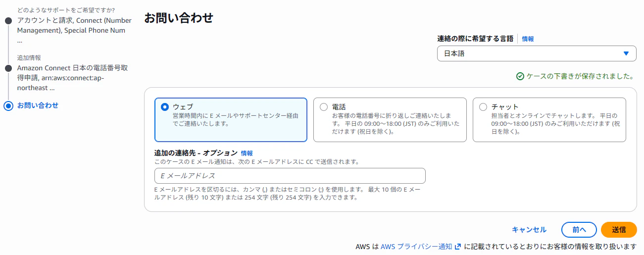Select the ウェブ contact method radio button
Image resolution: width=644 pixels, height=255 pixels.
click(x=165, y=107)
